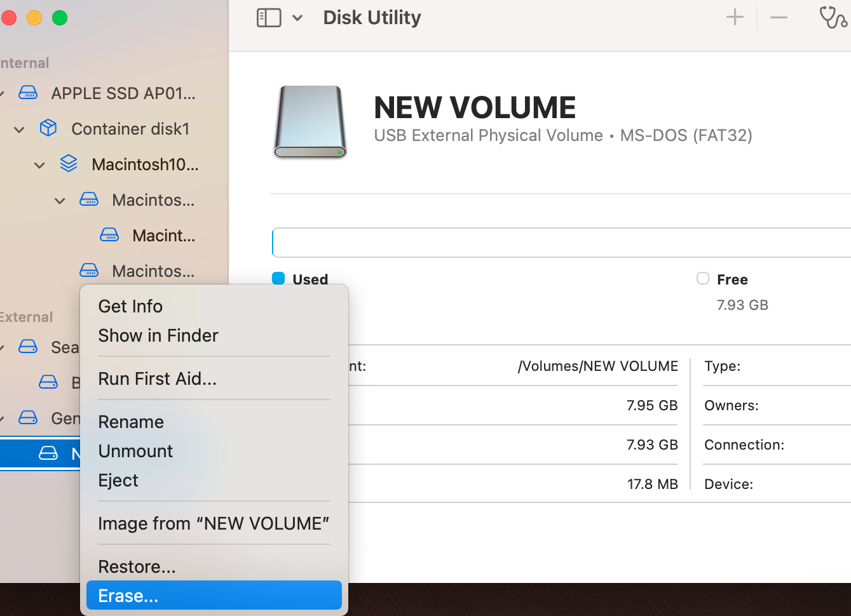
Task: Click the remove volume minus icon
Action: click(779, 17)
